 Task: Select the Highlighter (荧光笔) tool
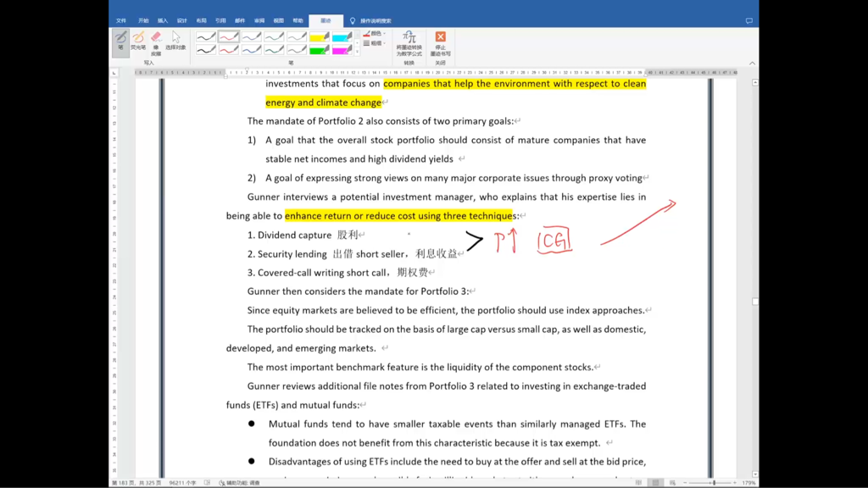coord(138,42)
